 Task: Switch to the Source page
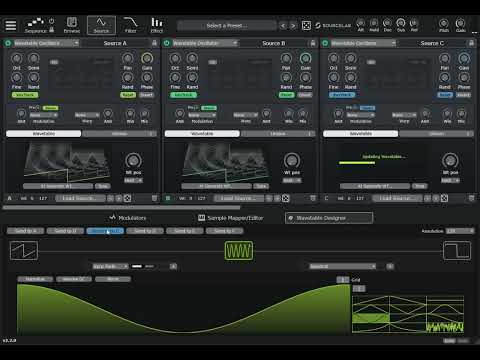point(101,25)
